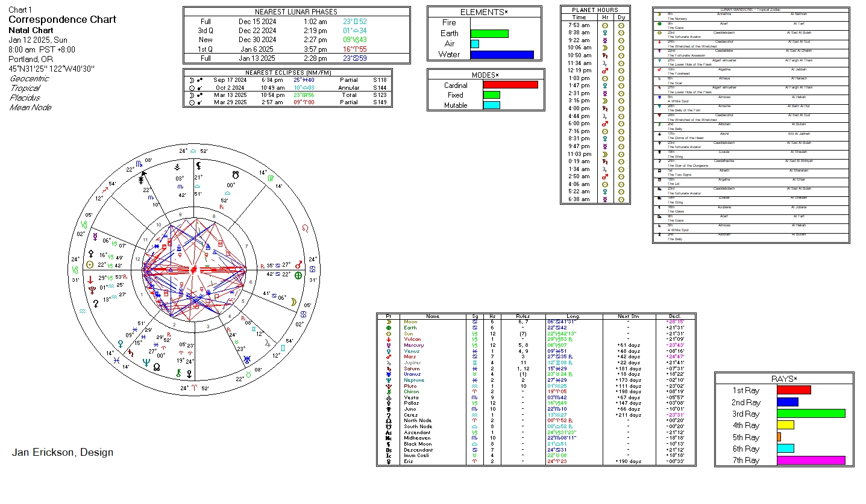This screenshot has height=504, width=866.
Task: Click the cyan Mutable bar in Modes
Action: click(x=492, y=105)
